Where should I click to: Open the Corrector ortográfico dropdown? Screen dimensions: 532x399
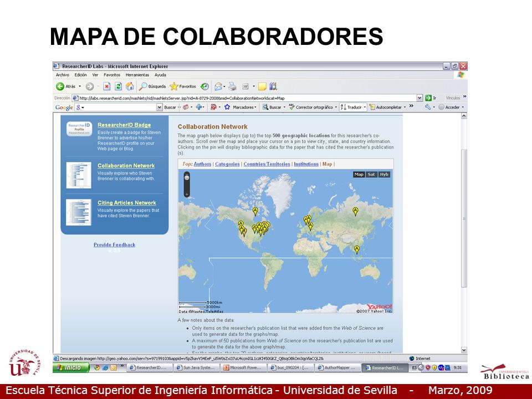(336, 107)
